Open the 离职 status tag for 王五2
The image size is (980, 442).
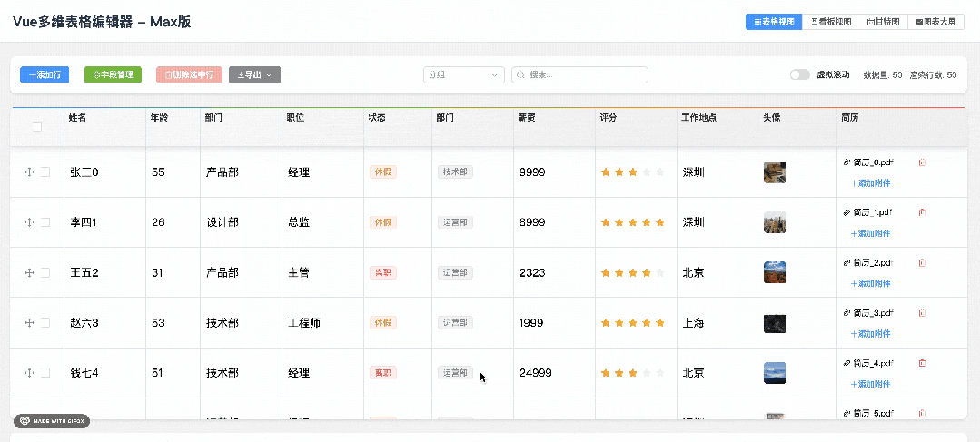383,272
